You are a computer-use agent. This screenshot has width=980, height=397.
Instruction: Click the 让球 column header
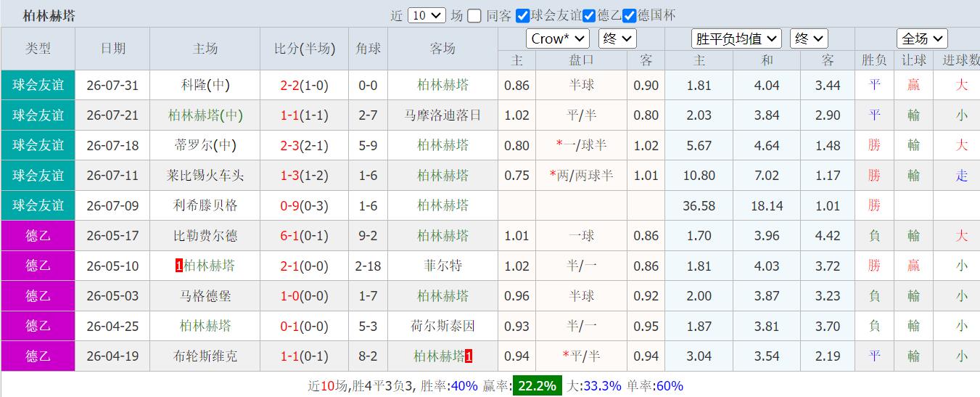(x=913, y=60)
